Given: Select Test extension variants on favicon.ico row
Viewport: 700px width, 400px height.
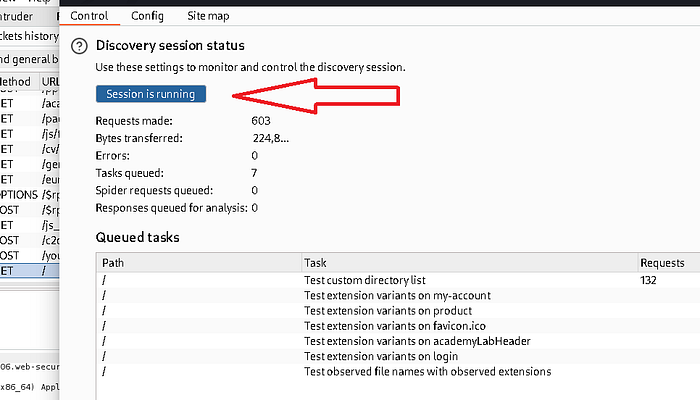Looking at the screenshot, I should (x=398, y=325).
